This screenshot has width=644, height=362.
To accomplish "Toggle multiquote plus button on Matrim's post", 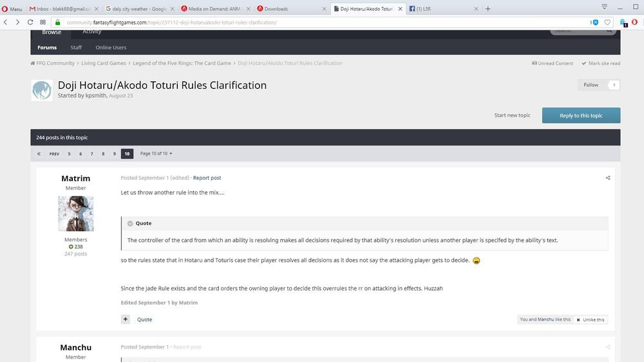I will click(x=126, y=319).
